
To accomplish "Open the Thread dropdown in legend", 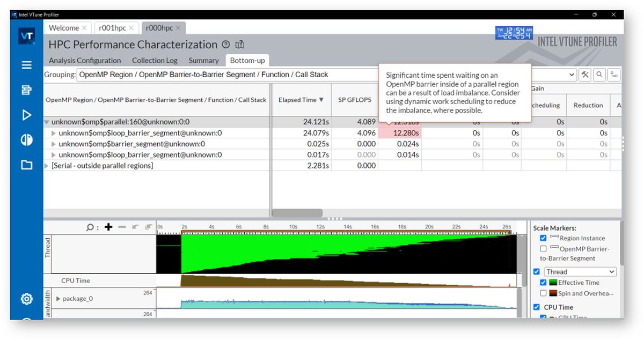I will (x=580, y=272).
